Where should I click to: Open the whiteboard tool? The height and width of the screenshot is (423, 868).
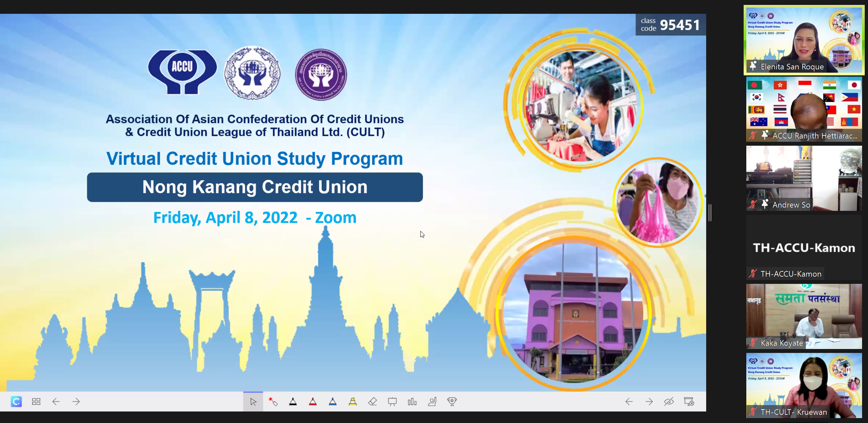pos(392,401)
